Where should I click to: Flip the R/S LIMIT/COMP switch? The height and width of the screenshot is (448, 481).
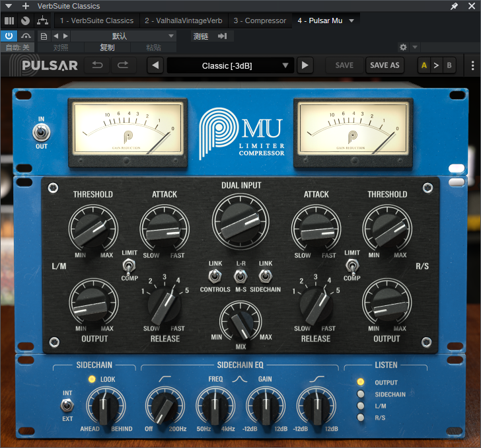pyautogui.click(x=352, y=266)
